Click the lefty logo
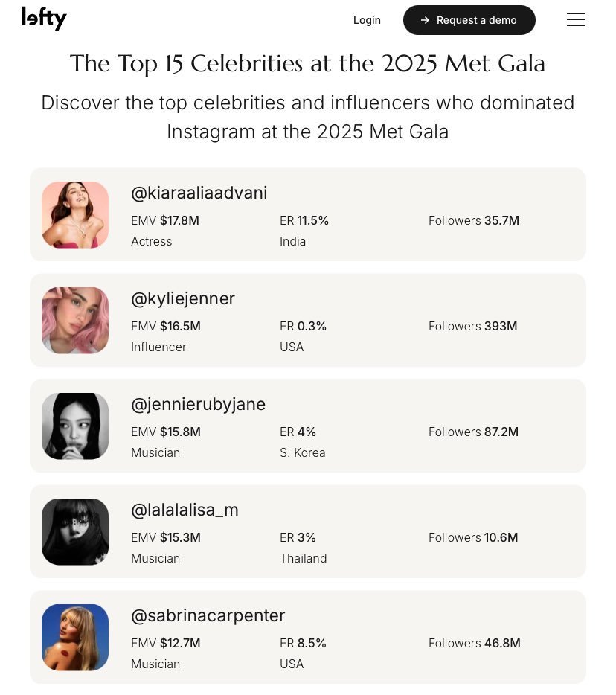The image size is (616, 695). tap(44, 19)
